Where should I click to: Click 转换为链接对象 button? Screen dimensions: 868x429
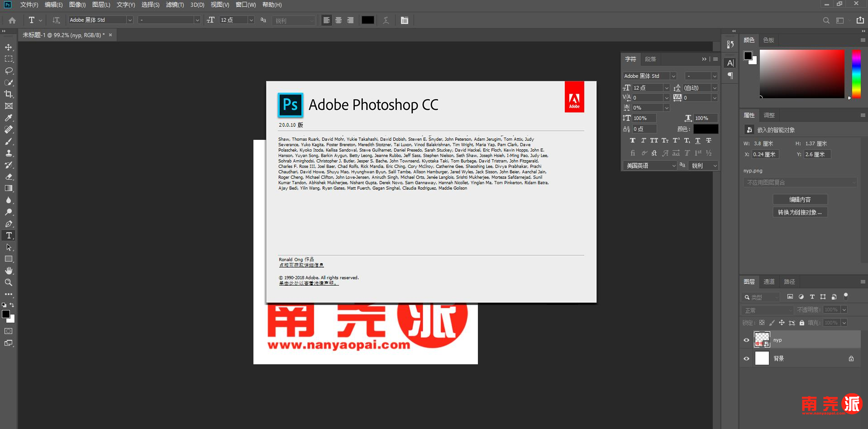tap(800, 212)
